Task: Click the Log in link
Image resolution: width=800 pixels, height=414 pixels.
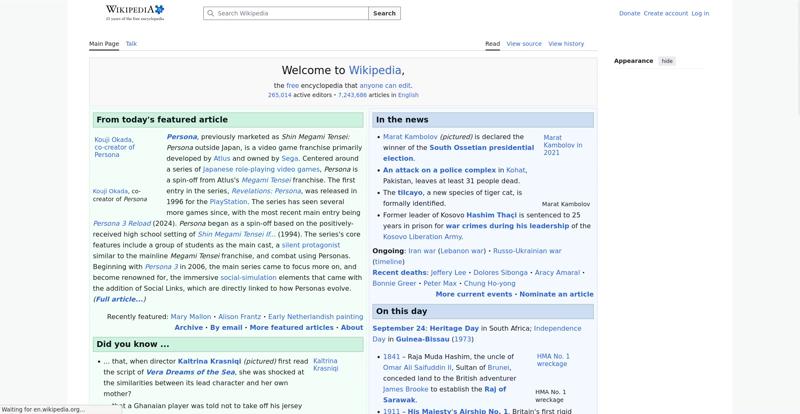Action: point(700,13)
